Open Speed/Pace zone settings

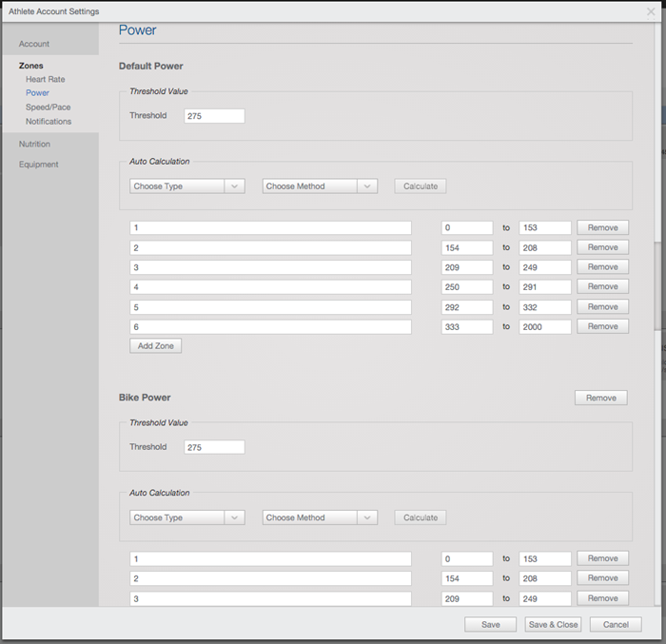[x=49, y=107]
